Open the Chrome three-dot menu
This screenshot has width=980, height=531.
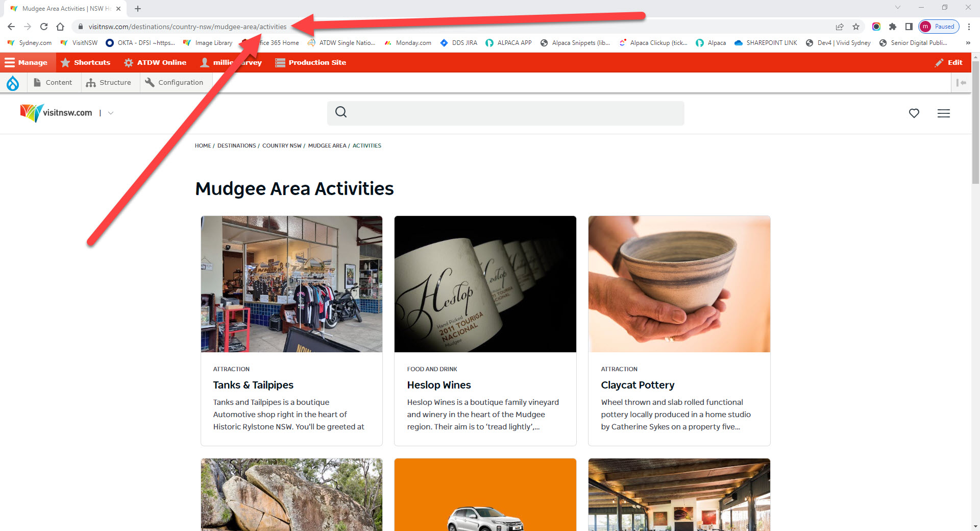tap(969, 27)
